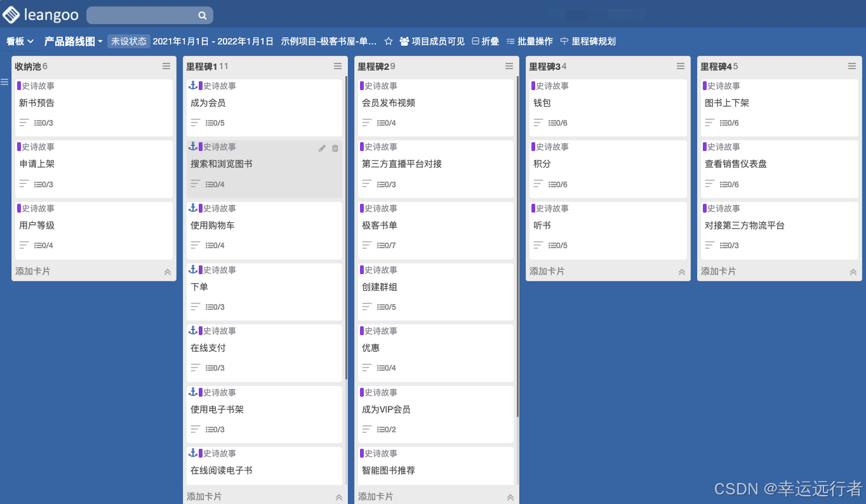The height and width of the screenshot is (504, 866).
Task: Click the anchor icon on 下单 card
Action: point(193,269)
